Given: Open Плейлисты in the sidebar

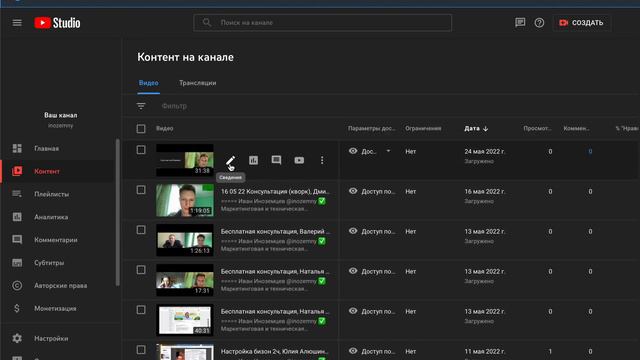Looking at the screenshot, I should coord(51,194).
